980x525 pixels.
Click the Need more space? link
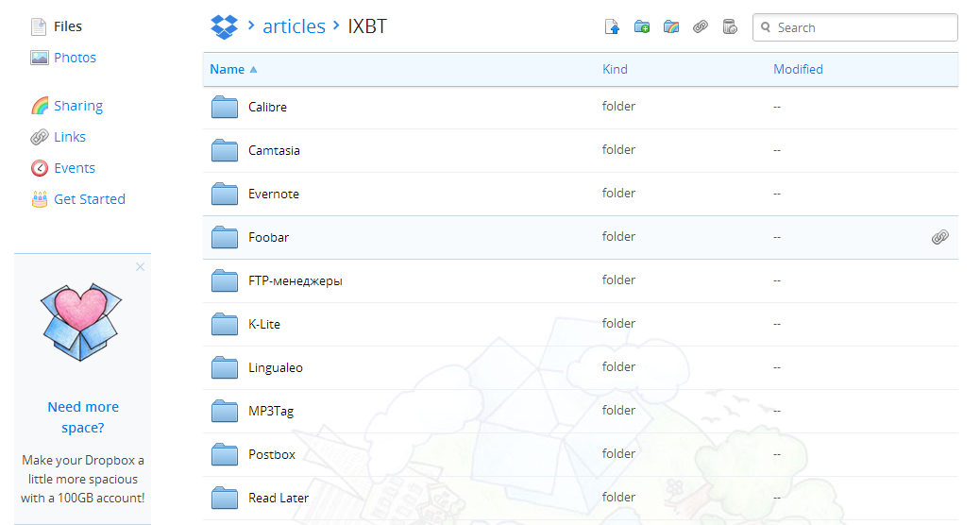coord(83,417)
